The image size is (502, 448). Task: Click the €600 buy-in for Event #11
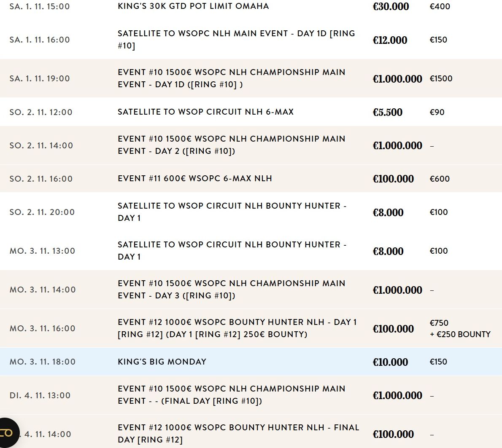click(x=440, y=179)
